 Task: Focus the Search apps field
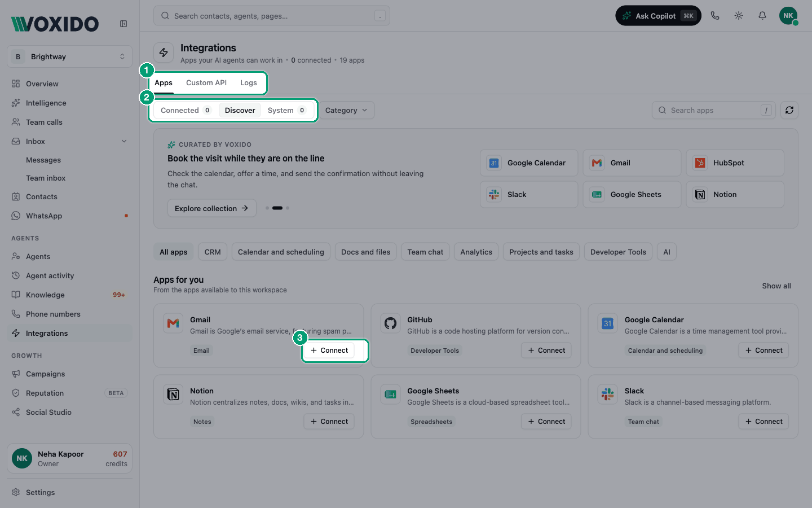click(714, 110)
